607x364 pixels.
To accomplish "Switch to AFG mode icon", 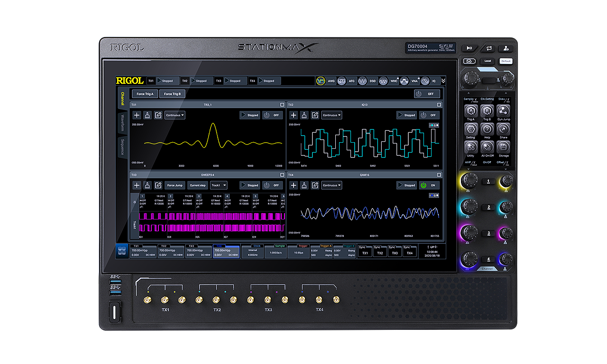I will pos(341,81).
